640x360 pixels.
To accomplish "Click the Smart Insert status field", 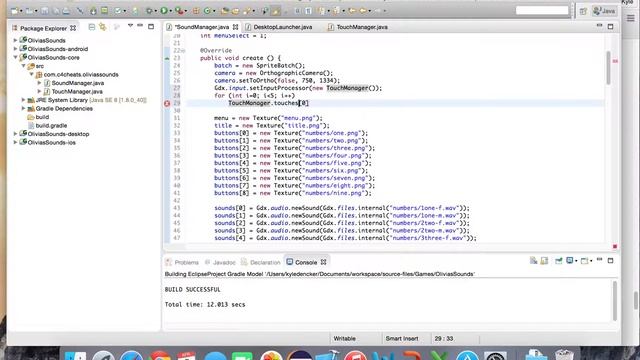I will (x=402, y=339).
